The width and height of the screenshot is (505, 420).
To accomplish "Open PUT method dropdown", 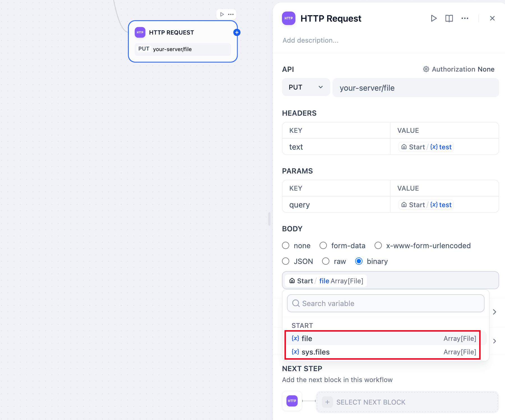I will pos(306,87).
